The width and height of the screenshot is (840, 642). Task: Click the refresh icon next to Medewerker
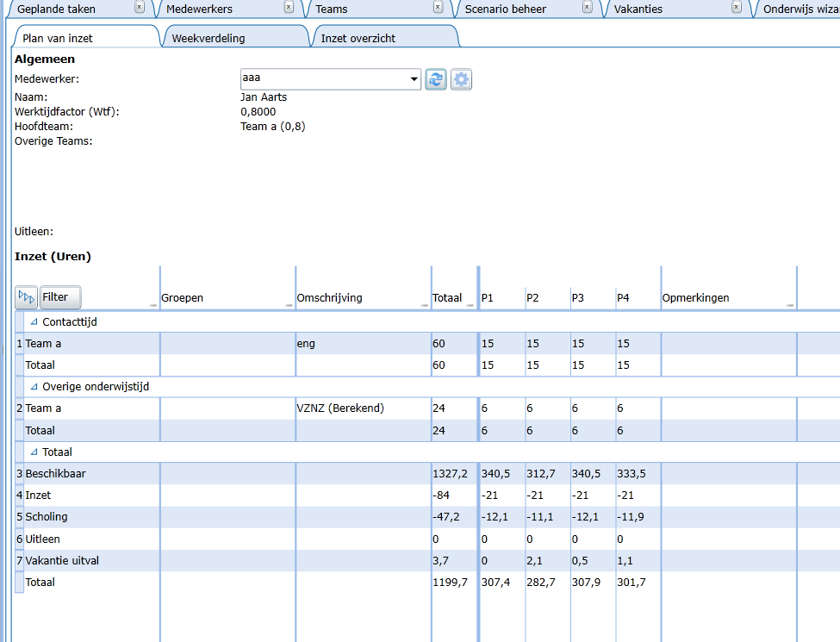[x=436, y=80]
